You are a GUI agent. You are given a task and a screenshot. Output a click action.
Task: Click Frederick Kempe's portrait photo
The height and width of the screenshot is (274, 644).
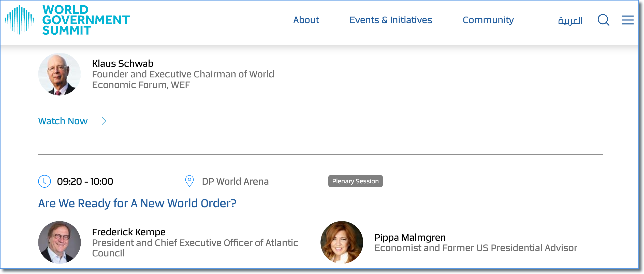pos(60,242)
